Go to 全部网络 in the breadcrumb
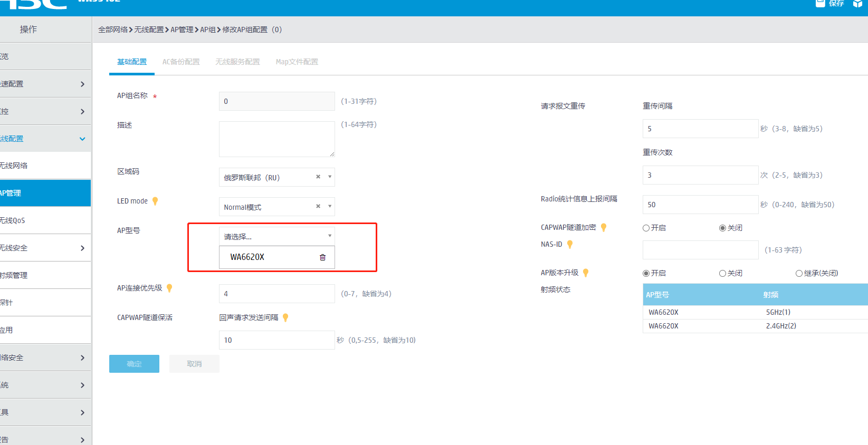Viewport: 868px width, 445px height. click(113, 30)
